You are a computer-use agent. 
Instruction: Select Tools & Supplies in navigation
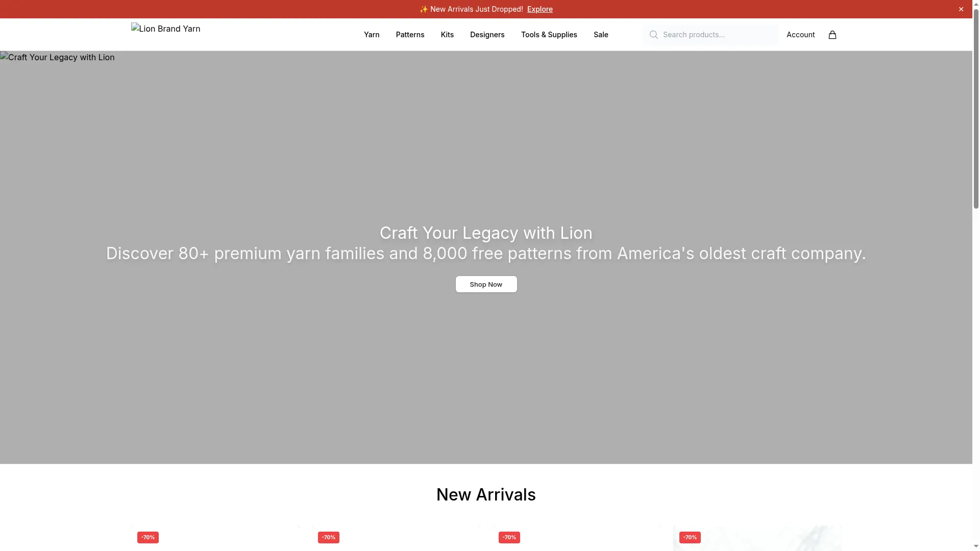549,35
